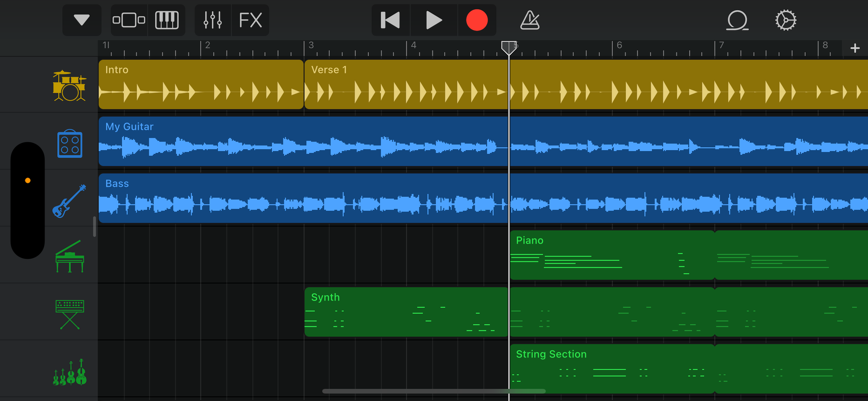Image resolution: width=868 pixels, height=401 pixels.
Task: Select the guitar amp track icon
Action: click(x=69, y=144)
